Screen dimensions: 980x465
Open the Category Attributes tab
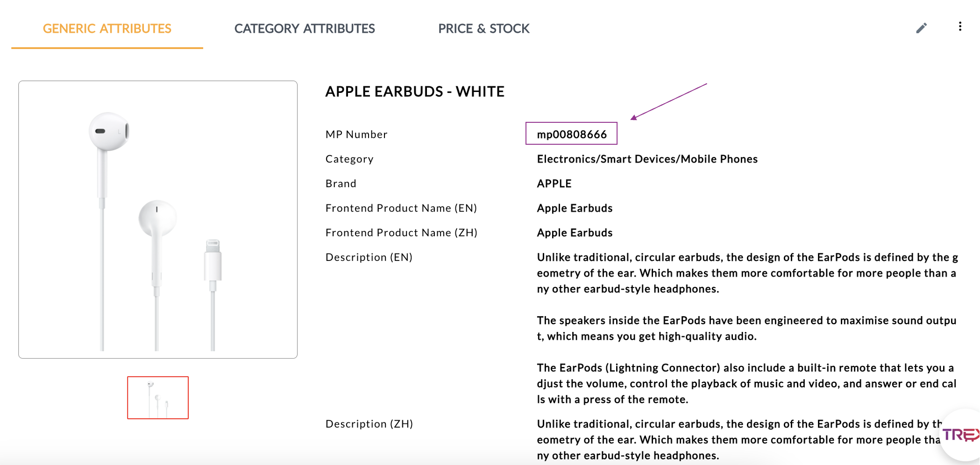click(305, 28)
